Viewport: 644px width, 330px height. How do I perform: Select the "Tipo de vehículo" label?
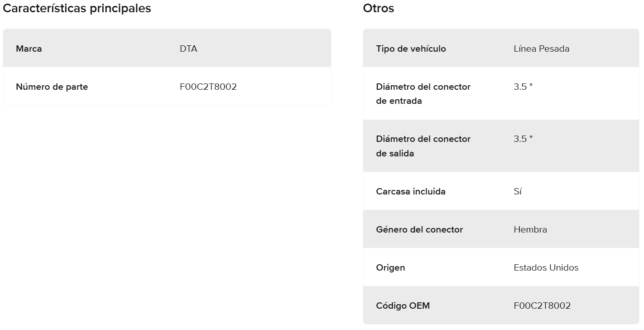point(411,49)
